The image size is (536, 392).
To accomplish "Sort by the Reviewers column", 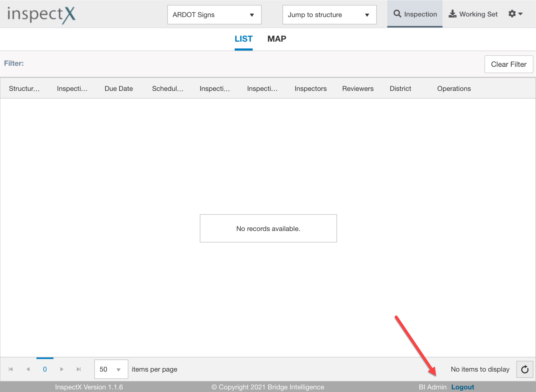I will (x=358, y=88).
